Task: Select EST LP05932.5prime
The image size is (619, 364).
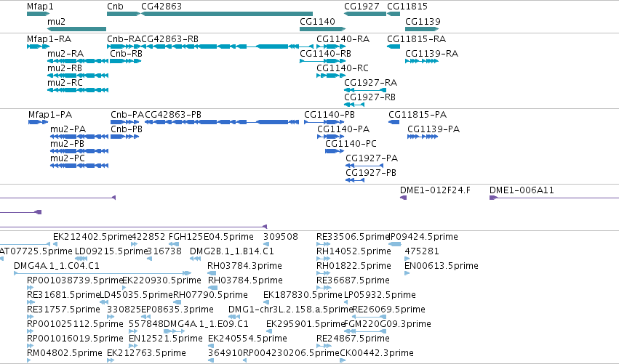Action: [380, 296]
